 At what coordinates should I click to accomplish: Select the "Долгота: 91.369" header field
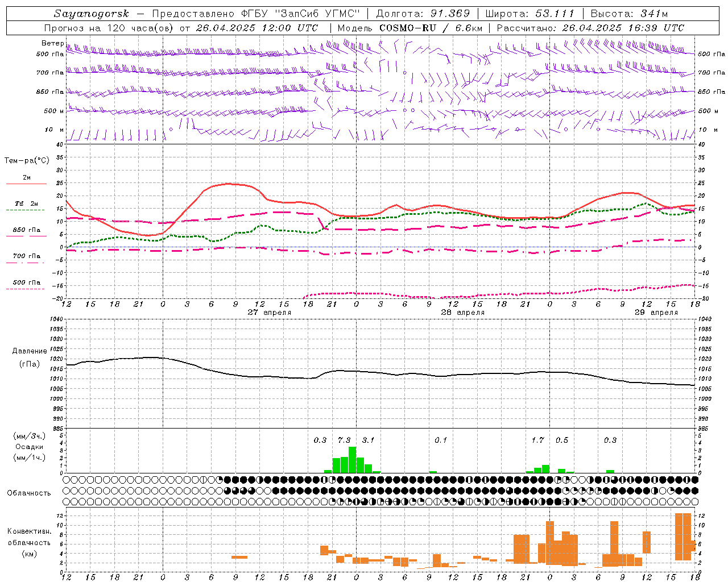423,14
